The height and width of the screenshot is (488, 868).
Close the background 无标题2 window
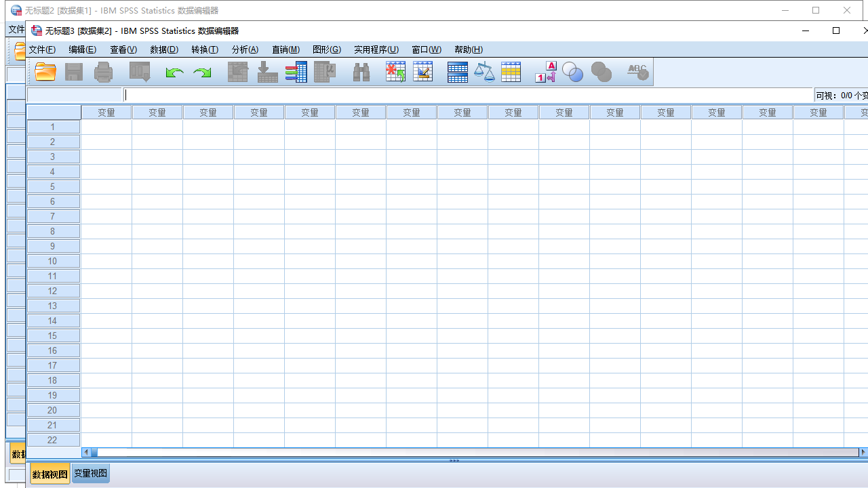click(x=847, y=10)
